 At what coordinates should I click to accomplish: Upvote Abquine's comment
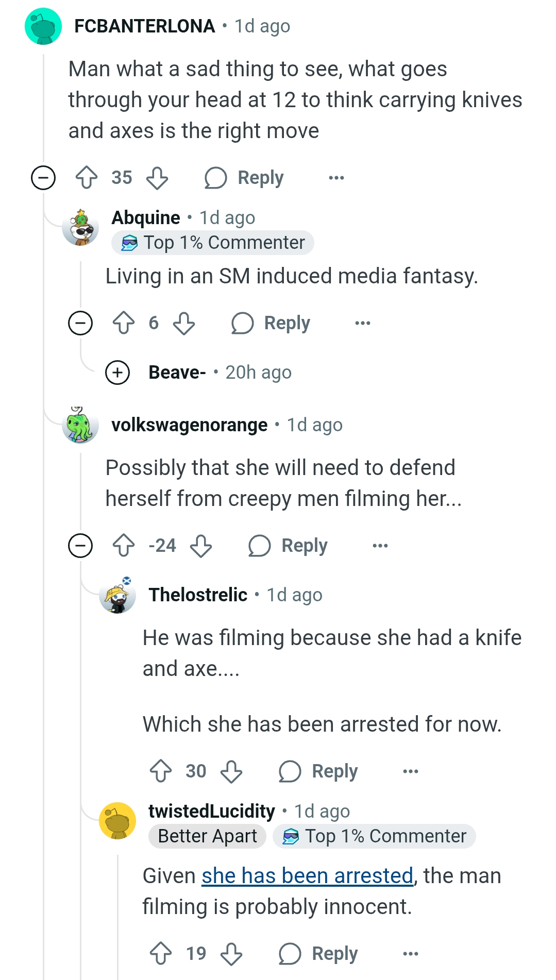[x=124, y=323]
